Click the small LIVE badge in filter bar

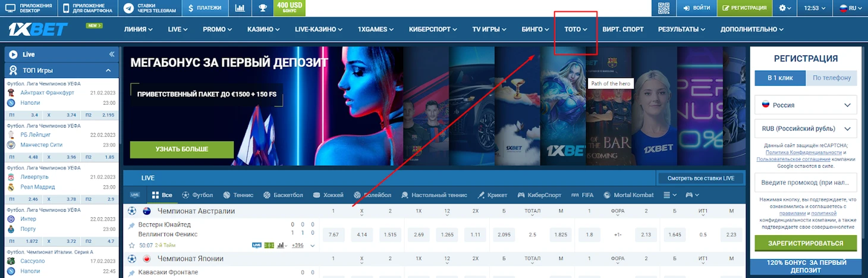[135, 195]
